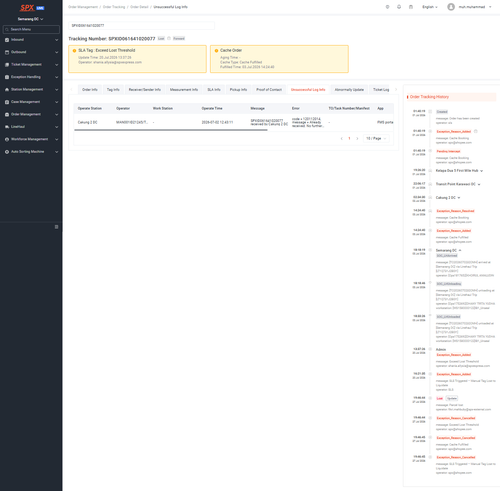This screenshot has width=500, height=491.
Task: Open the Proof of Contact tab
Action: 269,90
